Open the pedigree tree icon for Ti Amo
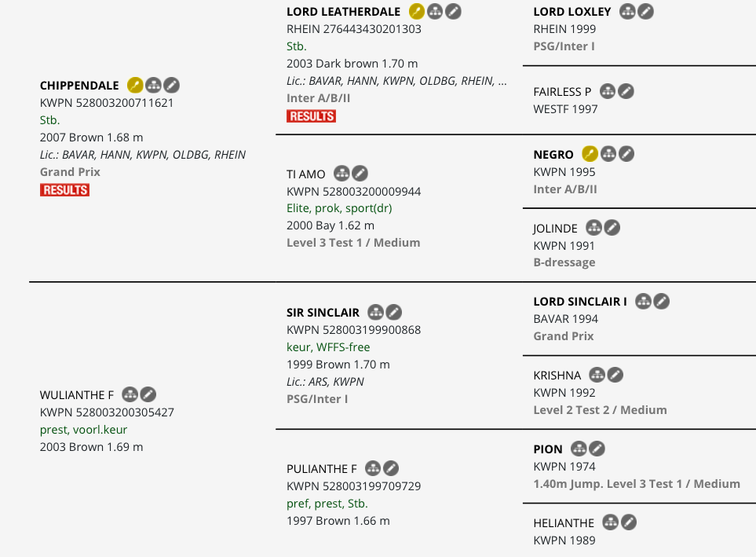Screen dimensions: 756x557 341,174
